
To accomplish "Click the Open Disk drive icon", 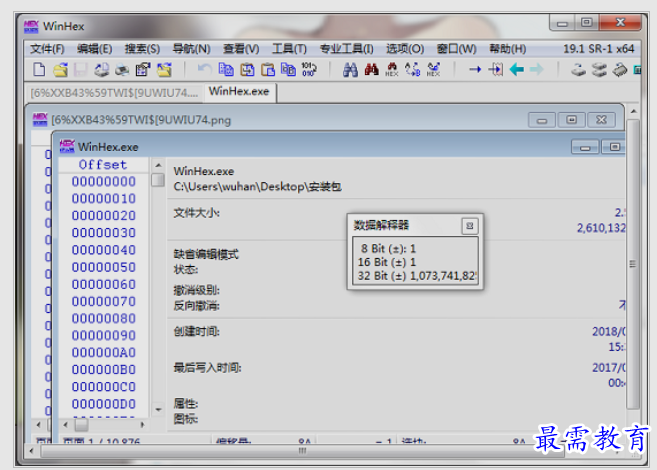I will click(579, 69).
